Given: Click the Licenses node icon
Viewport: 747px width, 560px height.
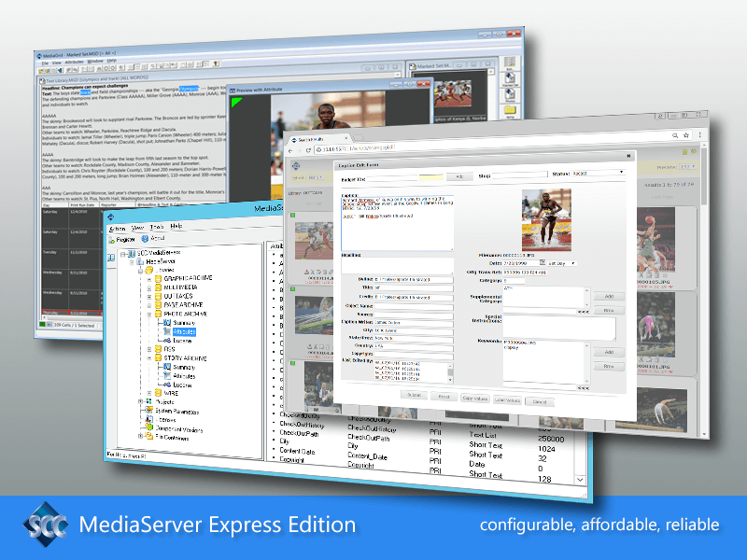Looking at the screenshot, I should tap(149, 419).
